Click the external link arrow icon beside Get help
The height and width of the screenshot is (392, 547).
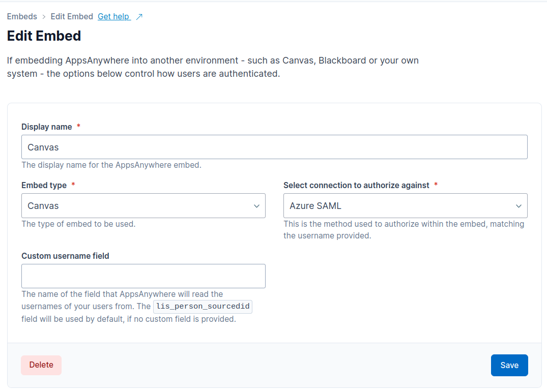(139, 17)
